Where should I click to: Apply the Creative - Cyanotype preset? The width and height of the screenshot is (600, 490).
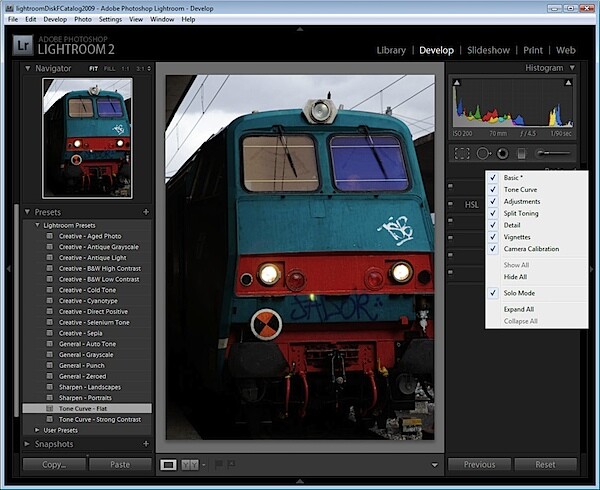(88, 301)
